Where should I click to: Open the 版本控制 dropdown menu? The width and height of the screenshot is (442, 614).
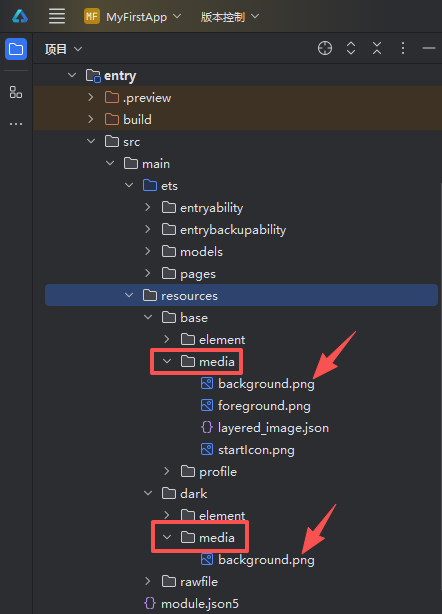(x=230, y=16)
